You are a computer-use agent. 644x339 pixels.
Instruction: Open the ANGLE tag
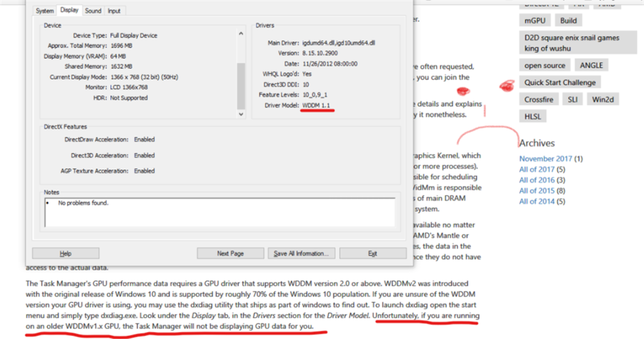(591, 65)
